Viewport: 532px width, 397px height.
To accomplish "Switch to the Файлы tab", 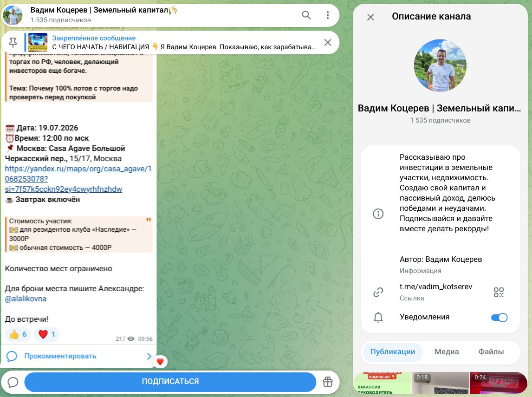I will [491, 352].
